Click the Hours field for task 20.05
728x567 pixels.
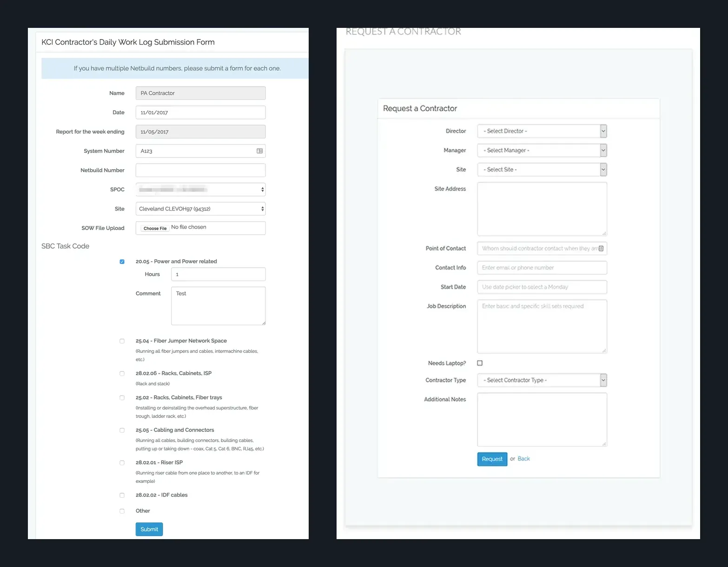[218, 274]
